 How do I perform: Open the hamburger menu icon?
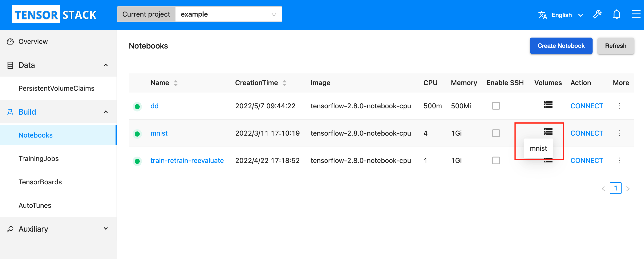pos(636,14)
